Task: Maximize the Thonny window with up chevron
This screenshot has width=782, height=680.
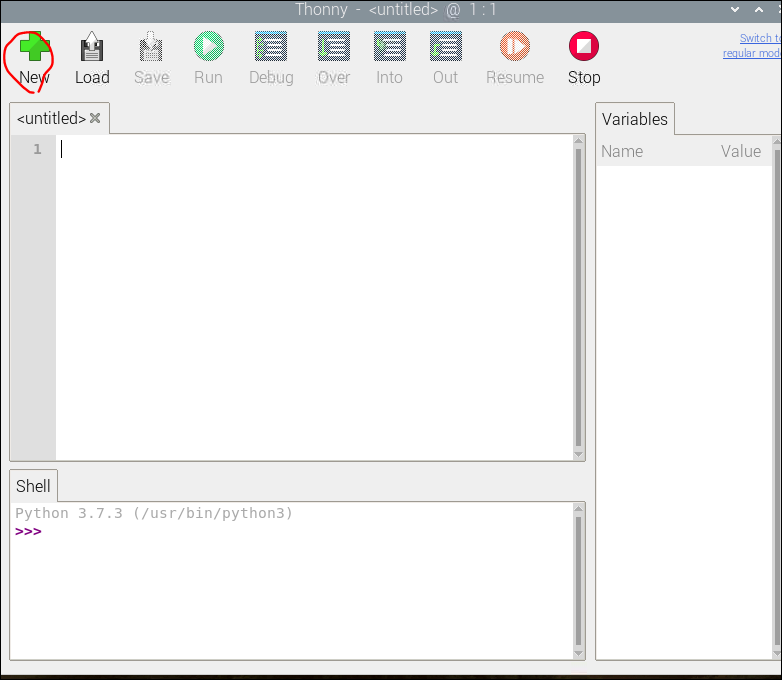Action: (x=759, y=9)
